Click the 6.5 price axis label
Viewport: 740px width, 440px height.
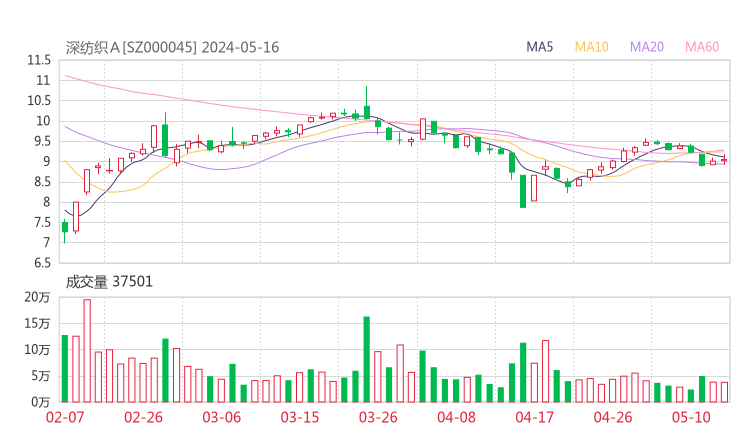[42, 262]
